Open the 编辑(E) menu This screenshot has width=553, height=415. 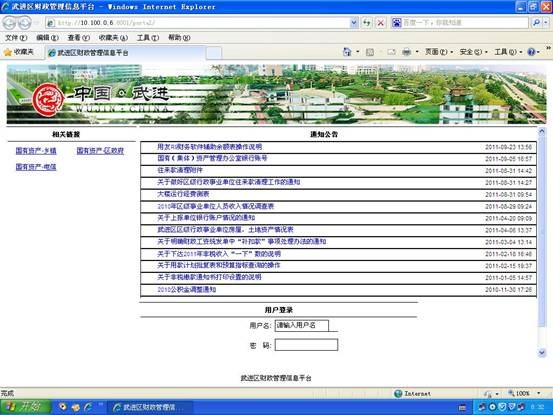click(x=47, y=37)
